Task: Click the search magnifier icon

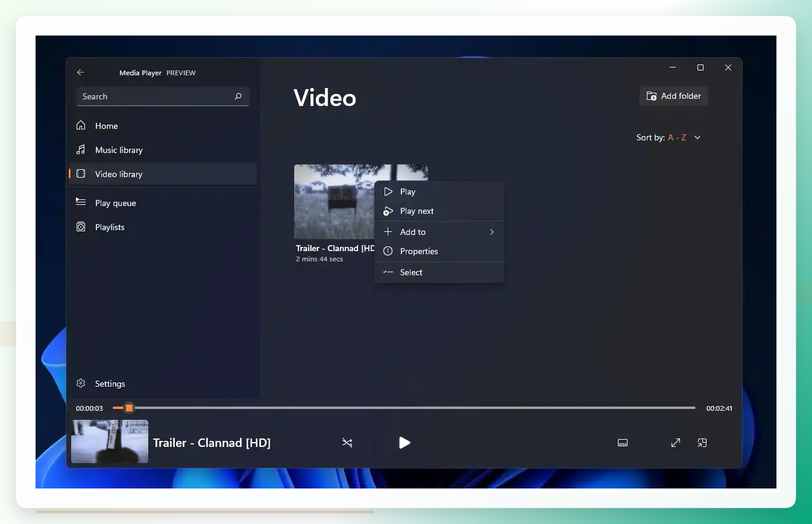Action: tap(238, 96)
